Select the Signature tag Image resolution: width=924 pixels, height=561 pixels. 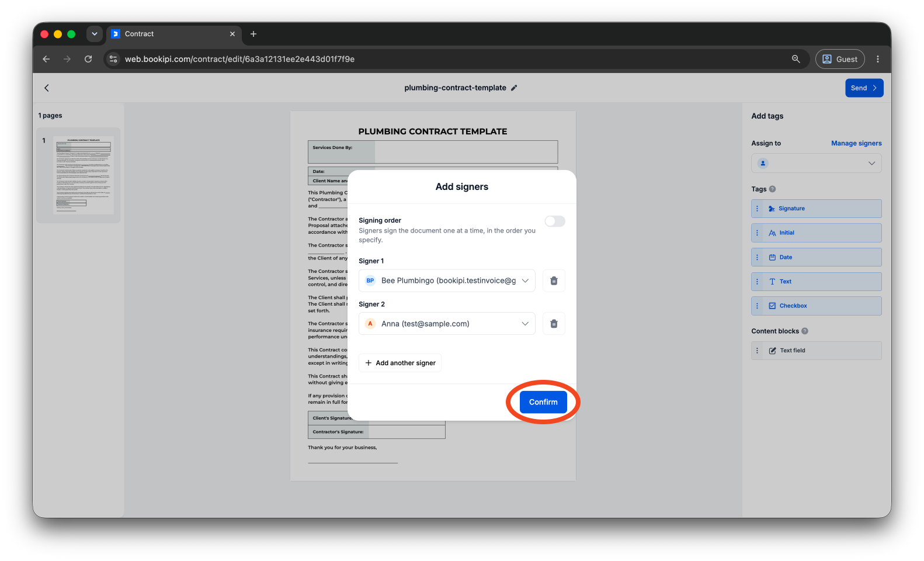coord(817,209)
